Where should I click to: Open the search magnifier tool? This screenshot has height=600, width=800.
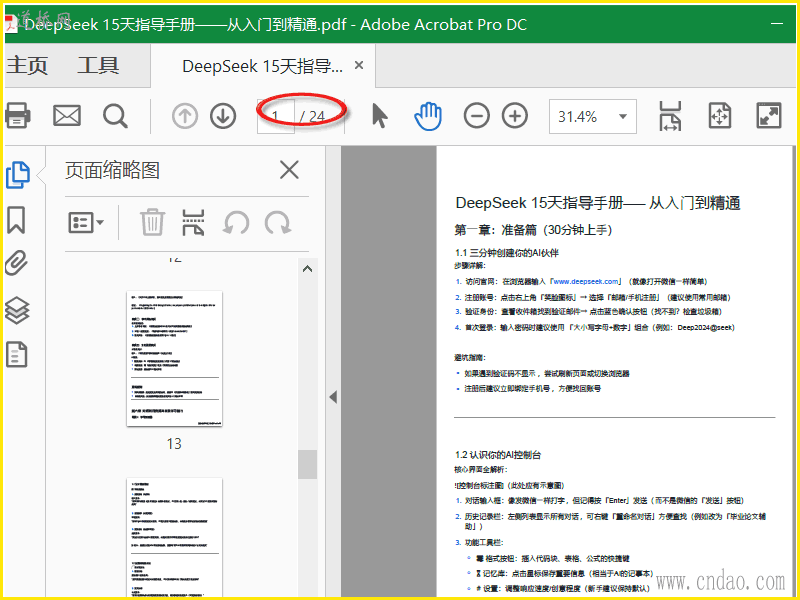click(115, 116)
